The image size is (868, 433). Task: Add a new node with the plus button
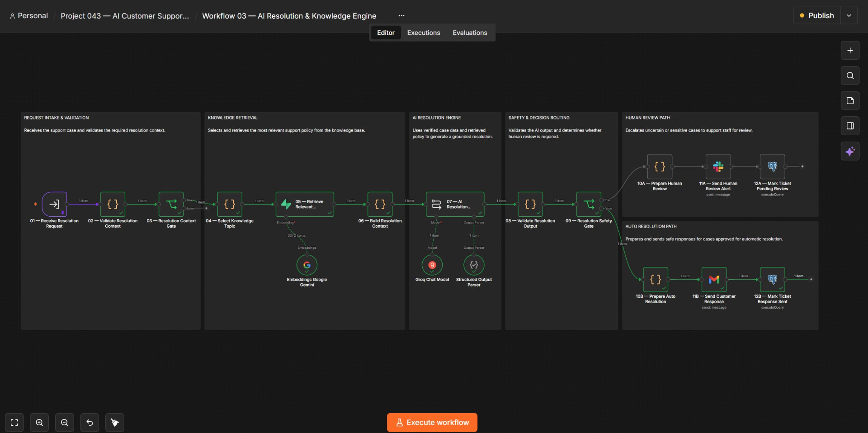[850, 50]
